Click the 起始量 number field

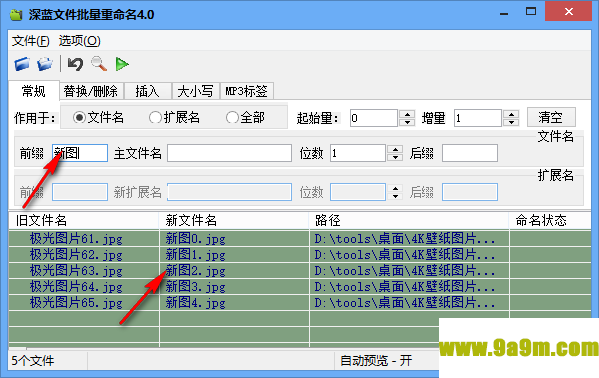pos(374,118)
